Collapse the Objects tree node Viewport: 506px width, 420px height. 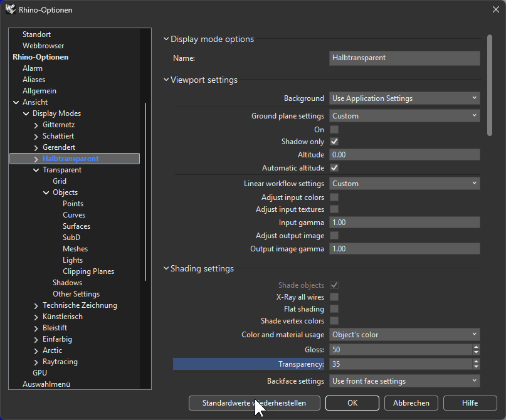(x=46, y=192)
